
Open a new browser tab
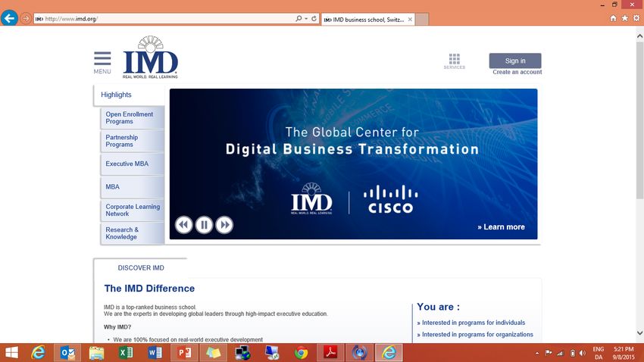[422, 19]
